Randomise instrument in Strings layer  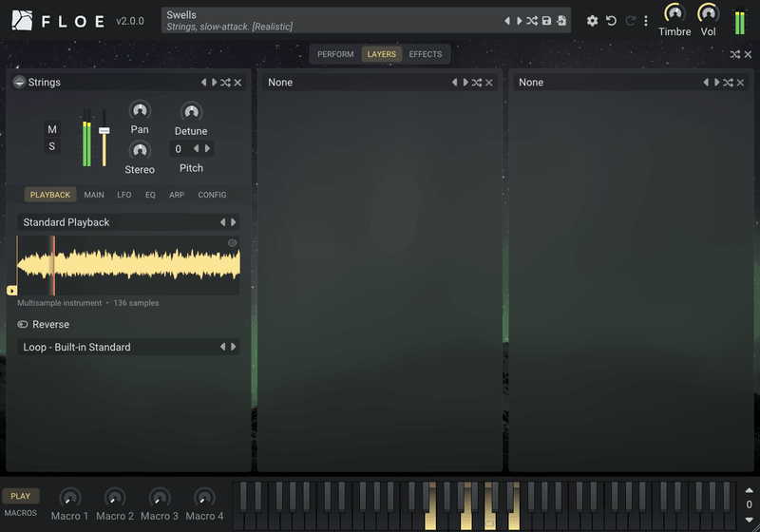pos(225,83)
